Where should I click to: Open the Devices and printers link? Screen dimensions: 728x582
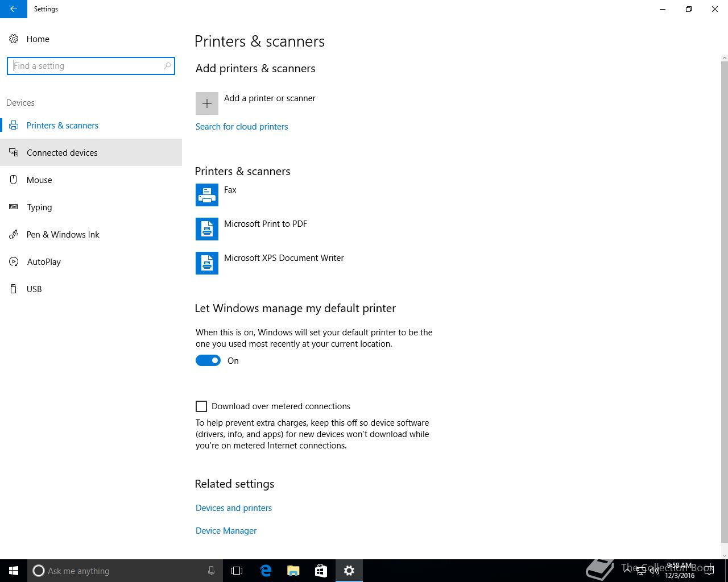click(234, 508)
